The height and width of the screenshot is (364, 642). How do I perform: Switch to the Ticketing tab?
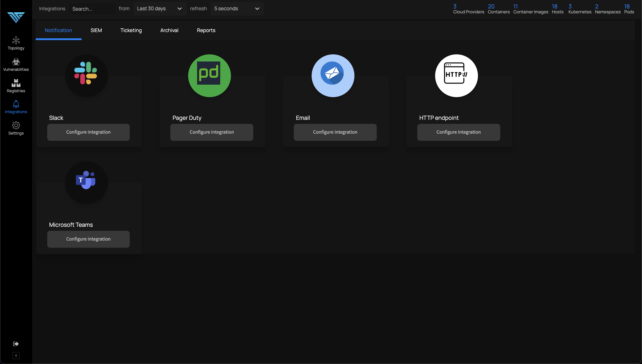click(x=131, y=30)
